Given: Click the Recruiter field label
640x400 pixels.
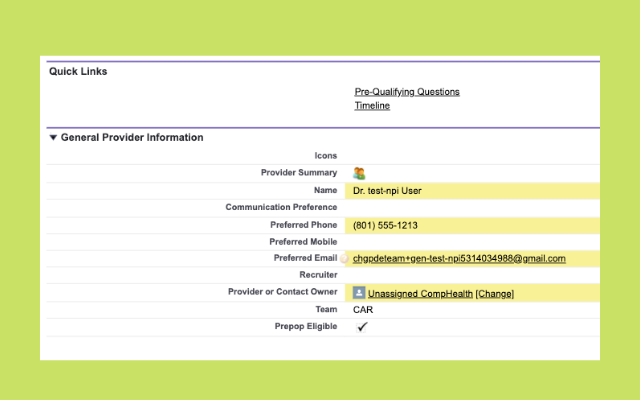Looking at the screenshot, I should pyautogui.click(x=318, y=275).
